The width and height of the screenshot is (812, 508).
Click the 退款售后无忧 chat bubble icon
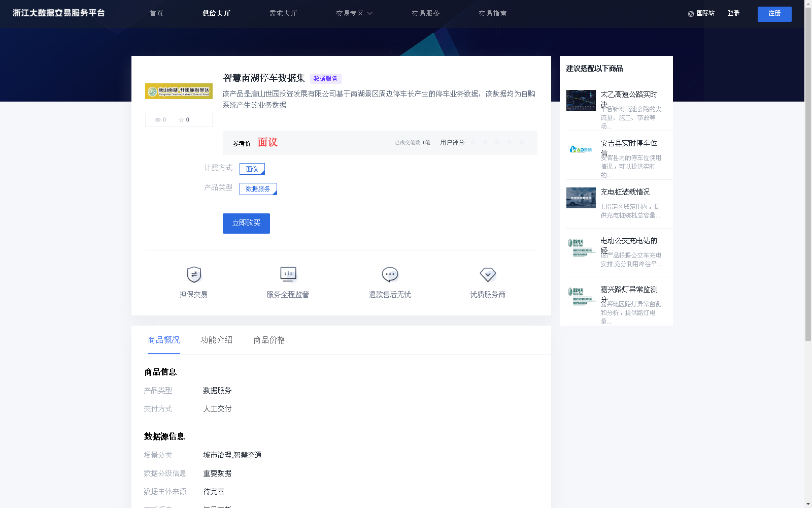click(390, 275)
